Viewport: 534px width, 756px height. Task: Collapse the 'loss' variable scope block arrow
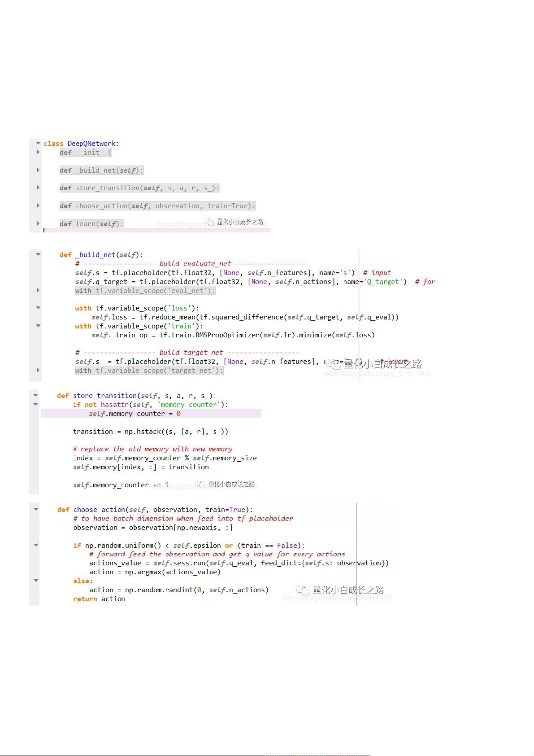(x=38, y=308)
